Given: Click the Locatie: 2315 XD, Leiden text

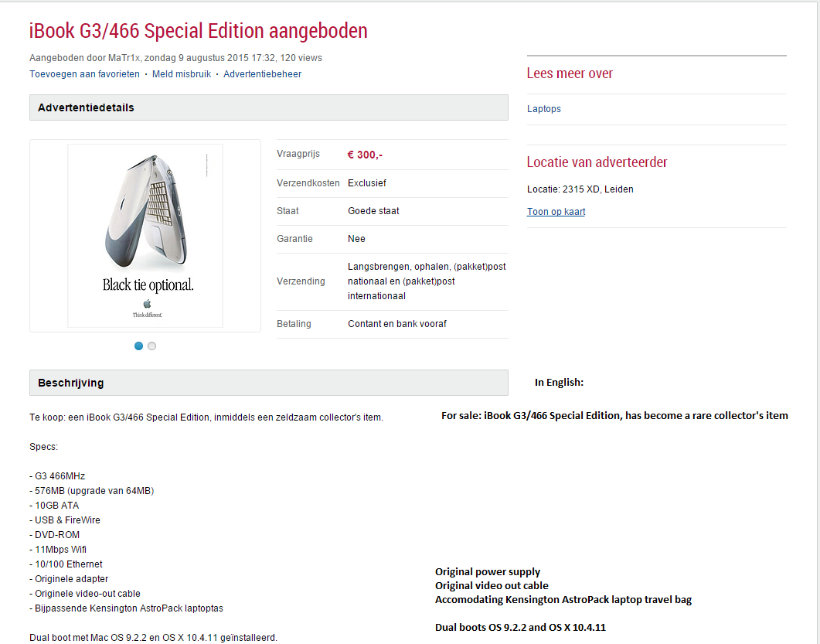Looking at the screenshot, I should coord(580,189).
